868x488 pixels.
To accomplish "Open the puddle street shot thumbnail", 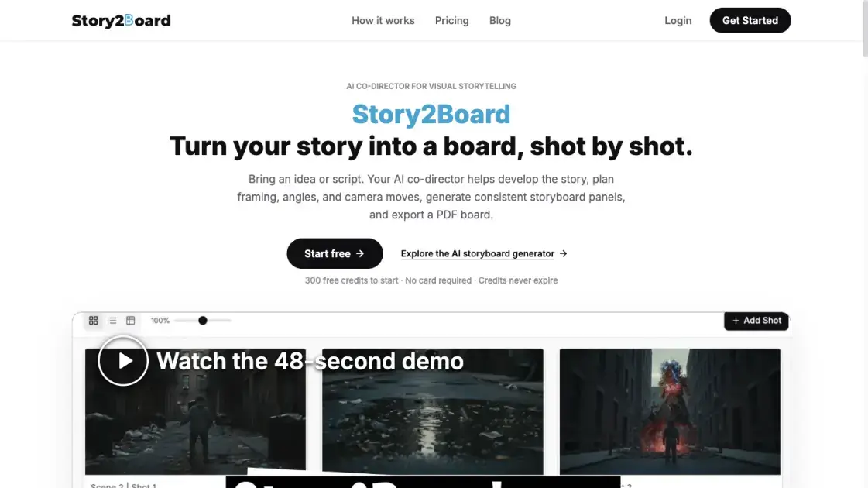I will (x=432, y=411).
